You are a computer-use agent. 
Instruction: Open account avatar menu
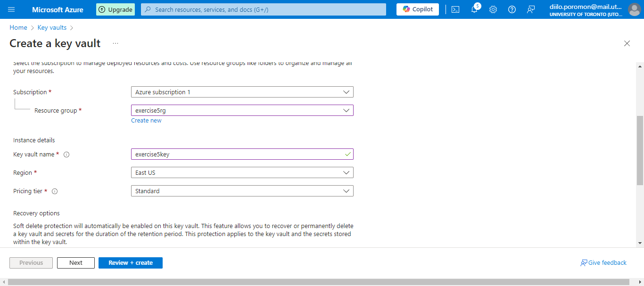pos(634,9)
